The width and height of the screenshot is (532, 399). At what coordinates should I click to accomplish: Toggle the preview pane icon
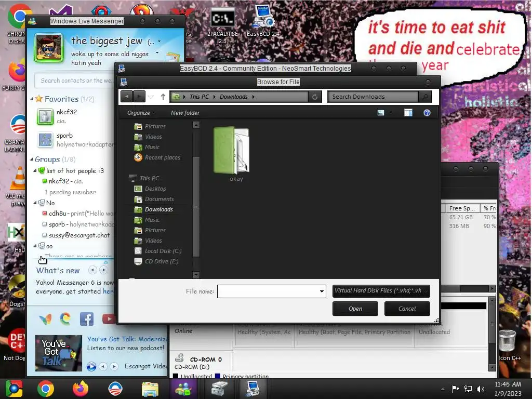tap(408, 113)
